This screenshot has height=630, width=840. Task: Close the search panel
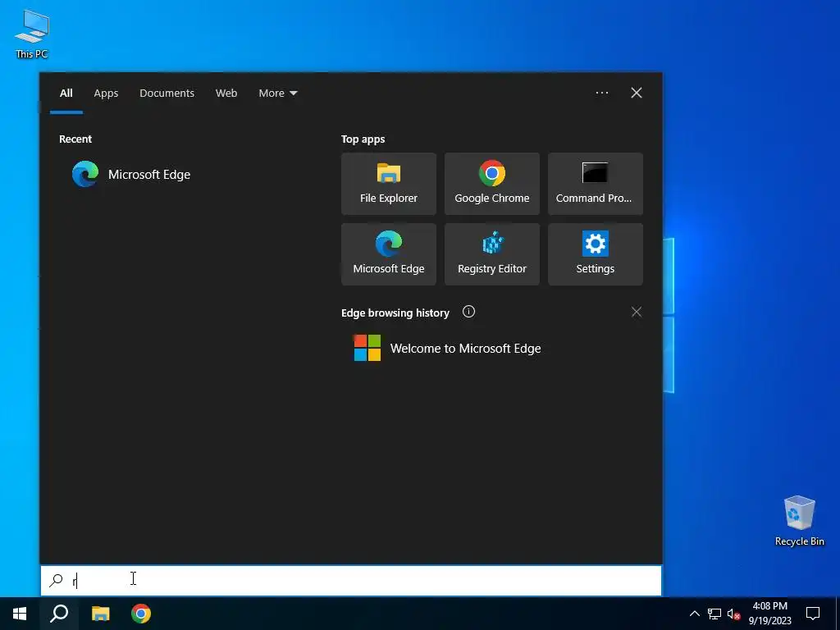[637, 93]
